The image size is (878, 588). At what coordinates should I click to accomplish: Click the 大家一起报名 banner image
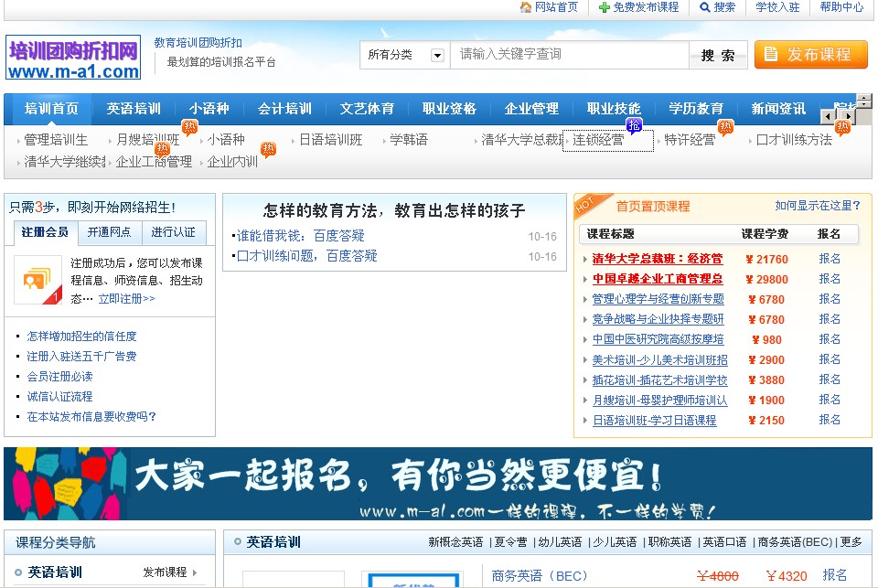coord(437,484)
